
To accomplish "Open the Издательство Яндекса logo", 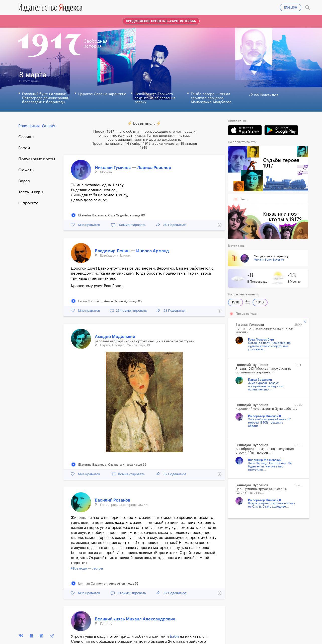I will click(50, 8).
